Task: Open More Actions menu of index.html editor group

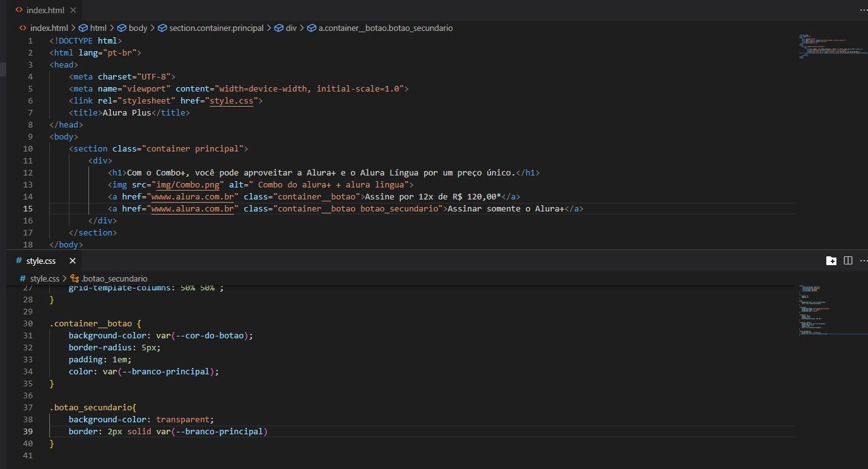Action: point(863,11)
